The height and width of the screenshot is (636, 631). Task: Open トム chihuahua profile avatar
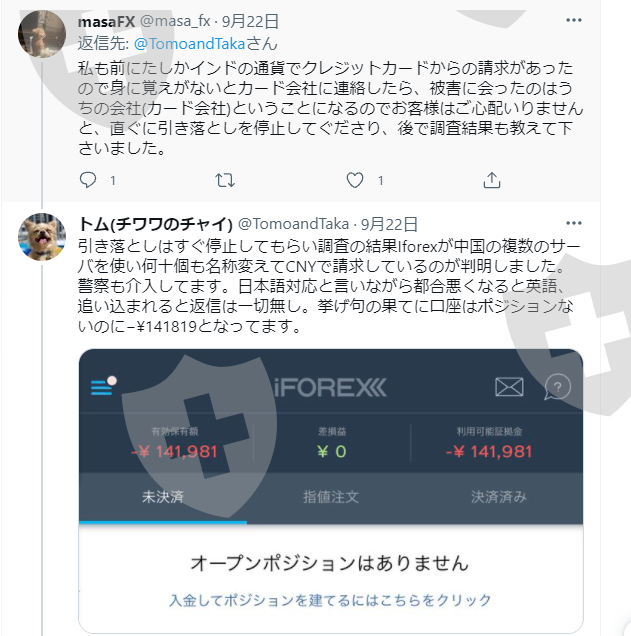(x=42, y=237)
